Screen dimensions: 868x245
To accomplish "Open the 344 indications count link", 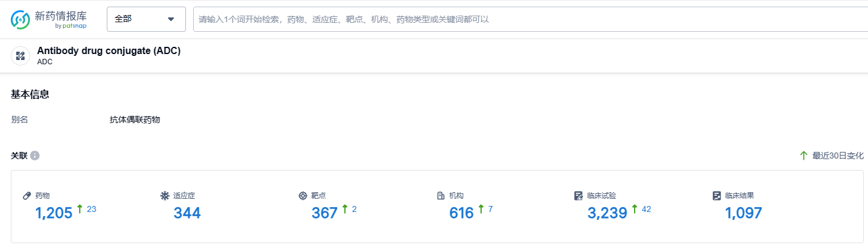I will tap(187, 213).
